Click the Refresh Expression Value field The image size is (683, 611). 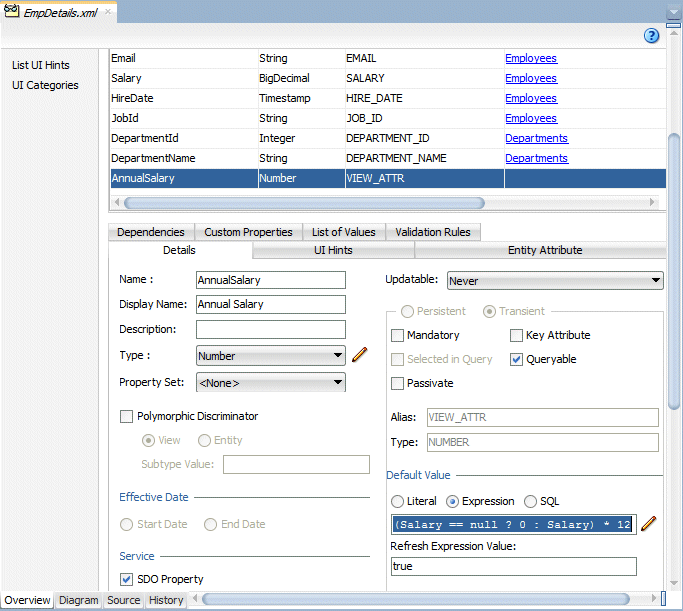(514, 567)
